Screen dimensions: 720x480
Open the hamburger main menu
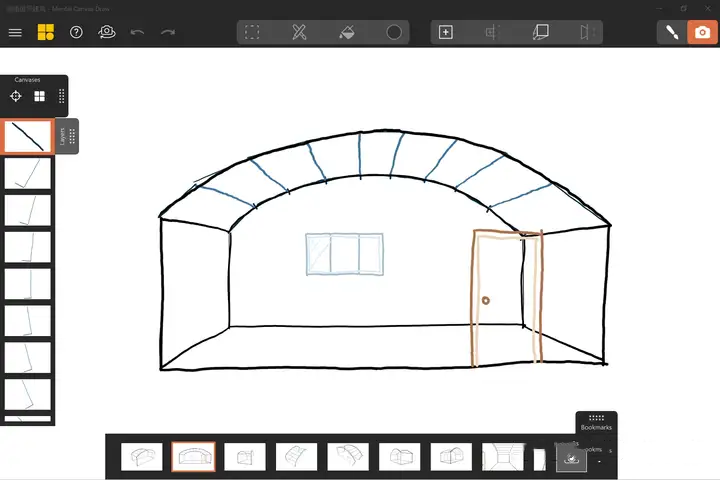pos(15,32)
